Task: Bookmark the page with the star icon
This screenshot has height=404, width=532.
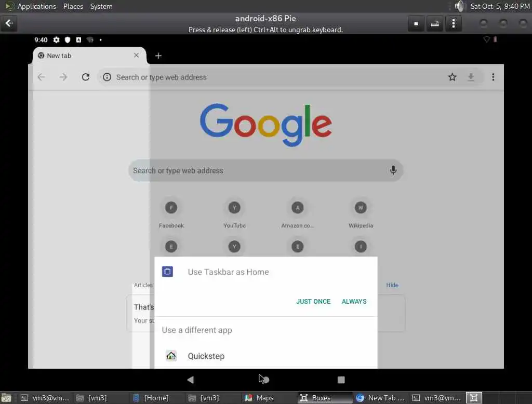Action: (453, 77)
